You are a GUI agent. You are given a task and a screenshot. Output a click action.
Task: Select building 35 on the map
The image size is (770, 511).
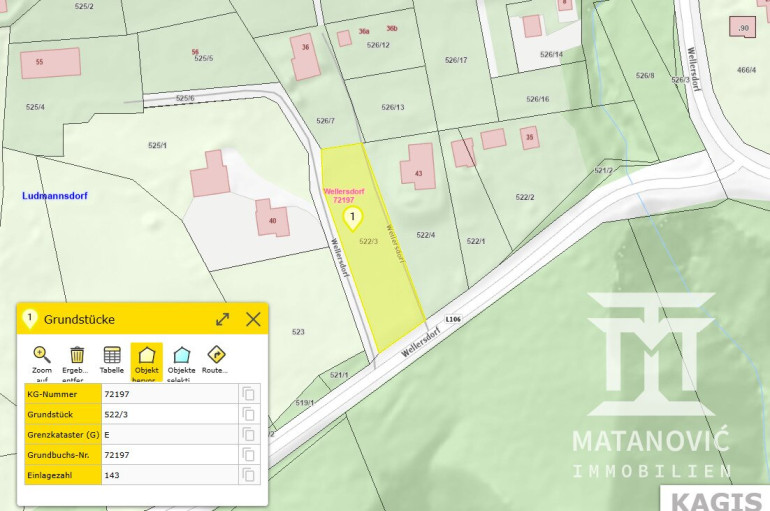tap(530, 137)
